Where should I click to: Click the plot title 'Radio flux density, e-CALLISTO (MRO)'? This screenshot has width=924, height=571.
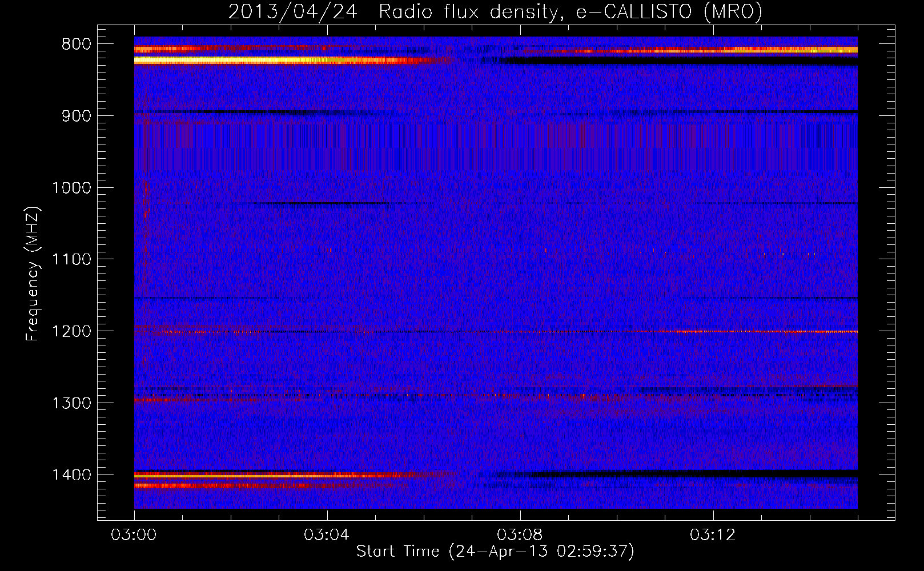(x=571, y=12)
